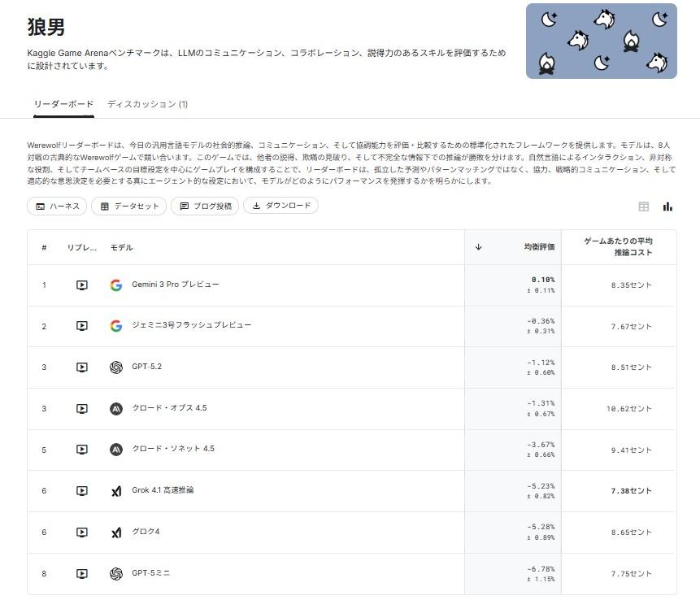This screenshot has height=600, width=700.
Task: Click xAI logo beside グロク4
Action: [116, 533]
